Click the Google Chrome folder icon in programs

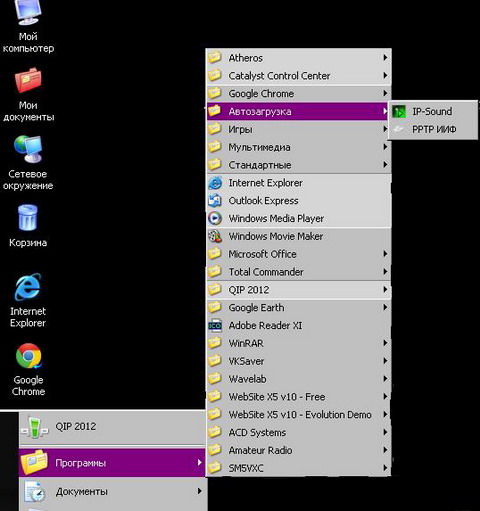[x=215, y=93]
